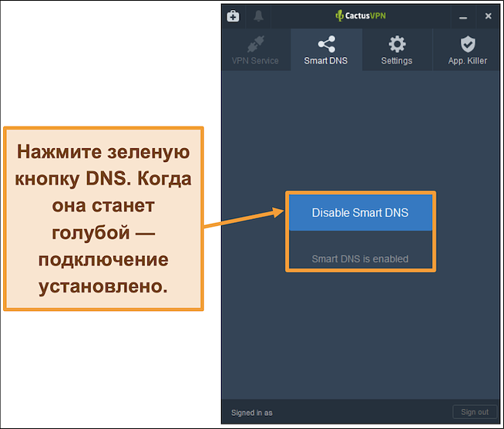Viewport: 504px width, 429px height.
Task: Click the Sign out button
Action: [475, 412]
